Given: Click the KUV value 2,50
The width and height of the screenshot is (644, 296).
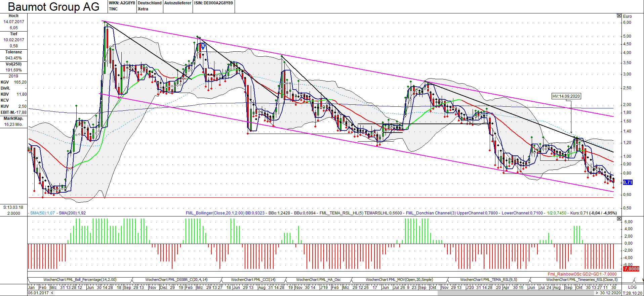Looking at the screenshot, I should coord(23,106).
